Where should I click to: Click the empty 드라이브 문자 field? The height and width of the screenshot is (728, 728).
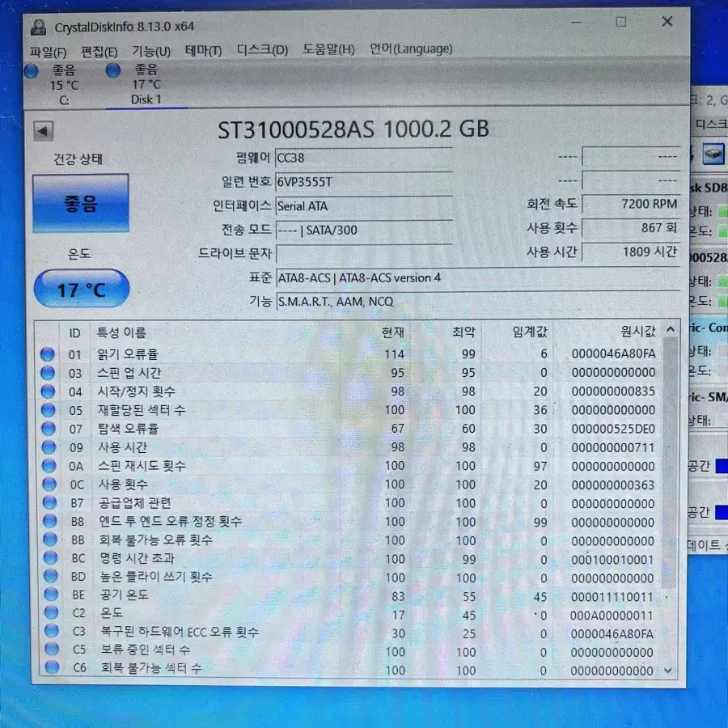click(363, 253)
